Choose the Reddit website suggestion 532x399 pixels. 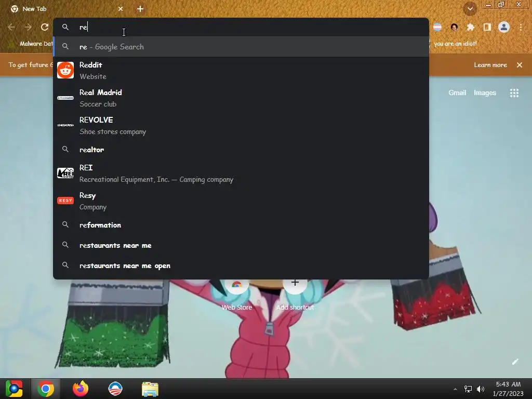[241, 70]
